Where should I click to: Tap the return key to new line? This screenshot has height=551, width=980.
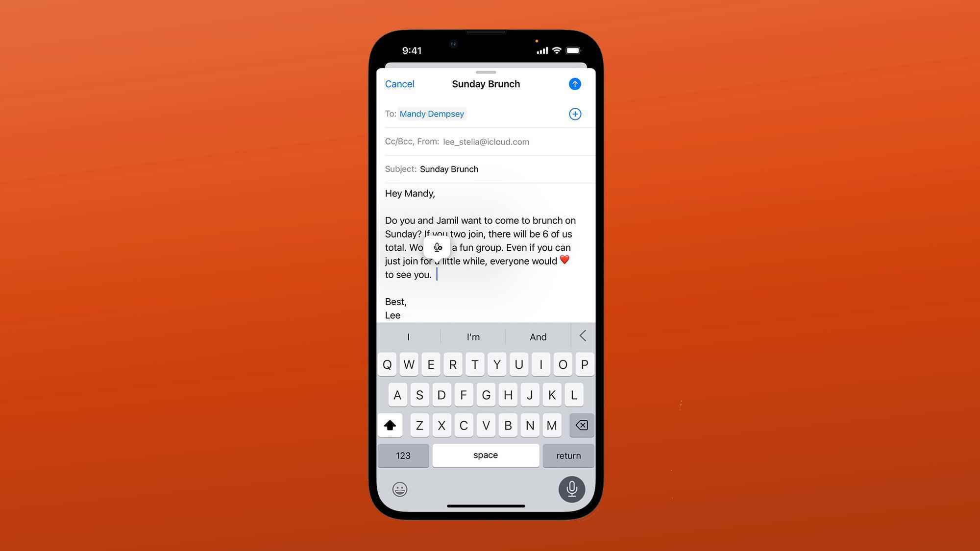click(x=569, y=456)
